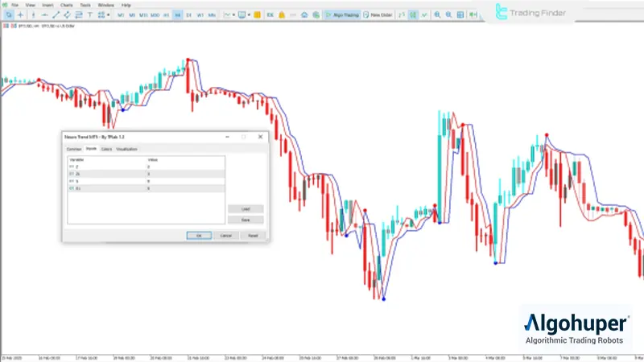This screenshot has width=644, height=362.
Task: Switch chart to M5 timeframe
Action: [x=132, y=15]
